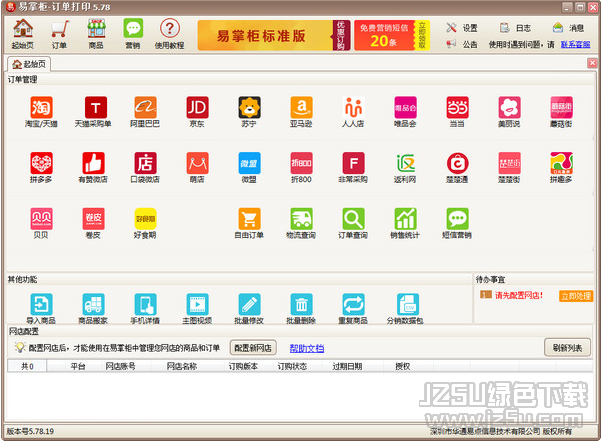The image size is (601, 446).
Task: Click the 立即处理 button
Action: pos(576,296)
